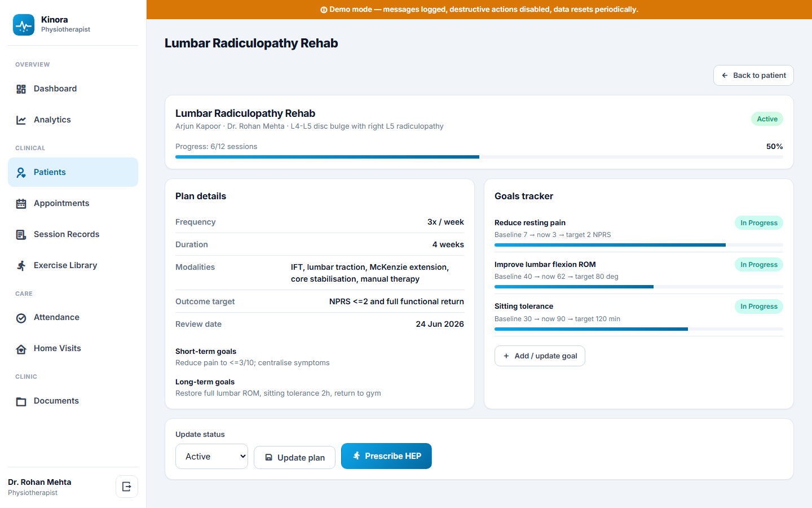Click In Progress badge for Reduce resting pain
Viewport: 812px width, 508px height.
point(758,223)
